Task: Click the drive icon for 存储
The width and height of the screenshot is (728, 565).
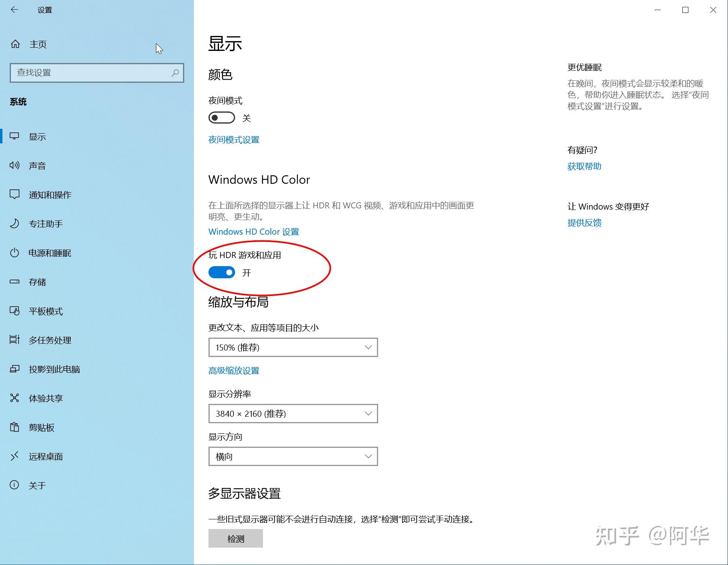Action: coord(15,282)
